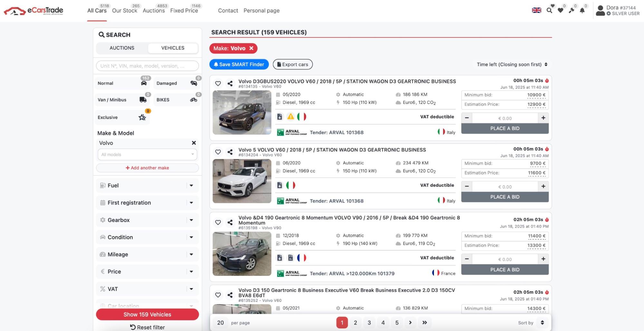Open Personal page
Screen dimensions: 644x331
tap(262, 10)
